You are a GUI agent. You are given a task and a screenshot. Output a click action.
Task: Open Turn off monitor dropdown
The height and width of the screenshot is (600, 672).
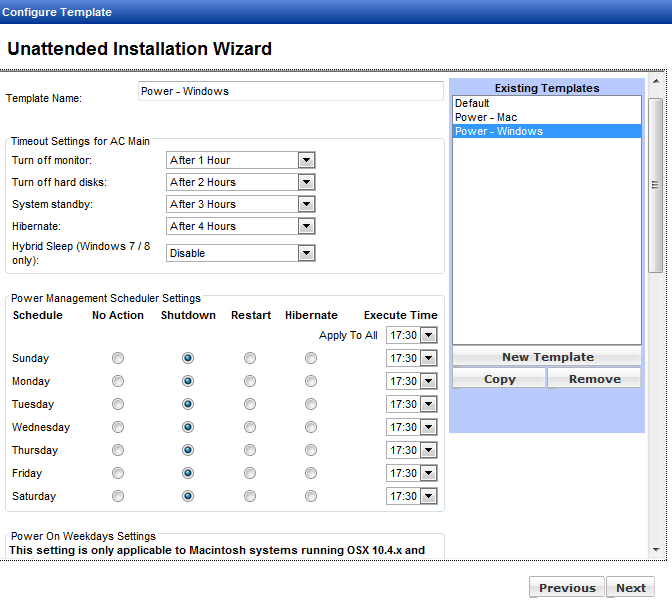tap(306, 160)
